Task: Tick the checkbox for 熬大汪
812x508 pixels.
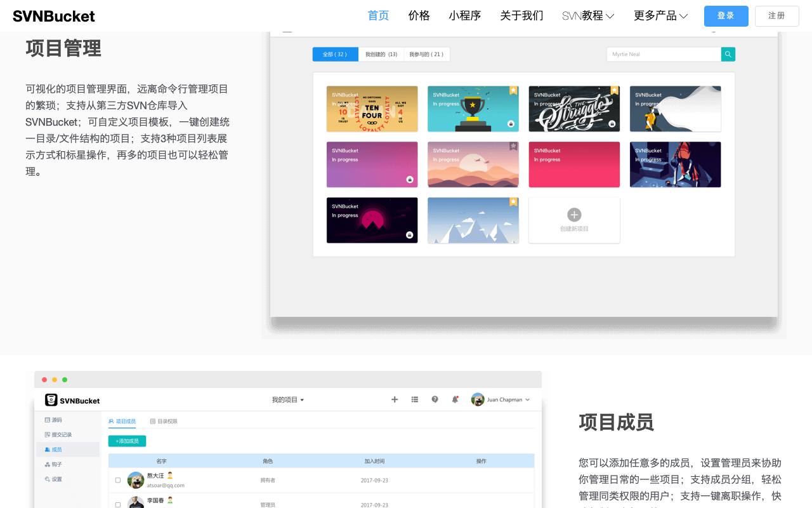Action: pyautogui.click(x=118, y=480)
